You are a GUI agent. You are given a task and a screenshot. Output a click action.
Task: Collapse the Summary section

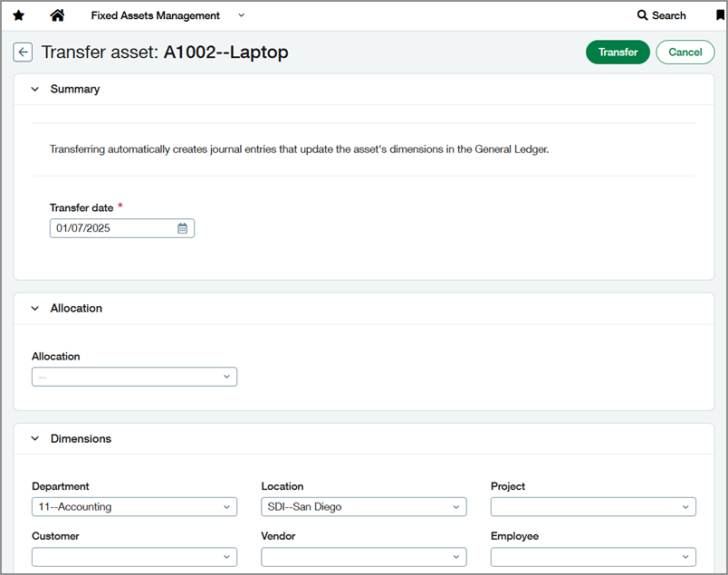(x=34, y=89)
